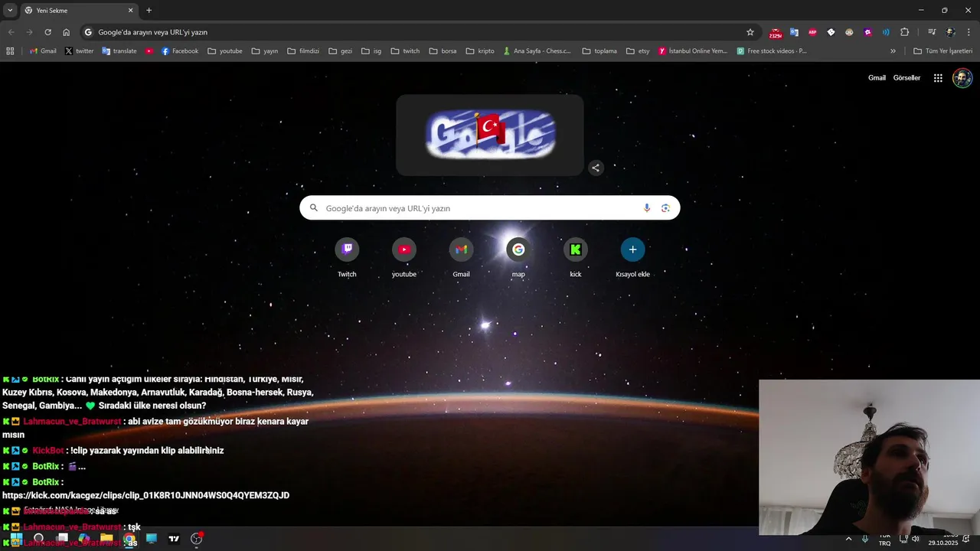Open the Gmail bookmark

pos(43,51)
